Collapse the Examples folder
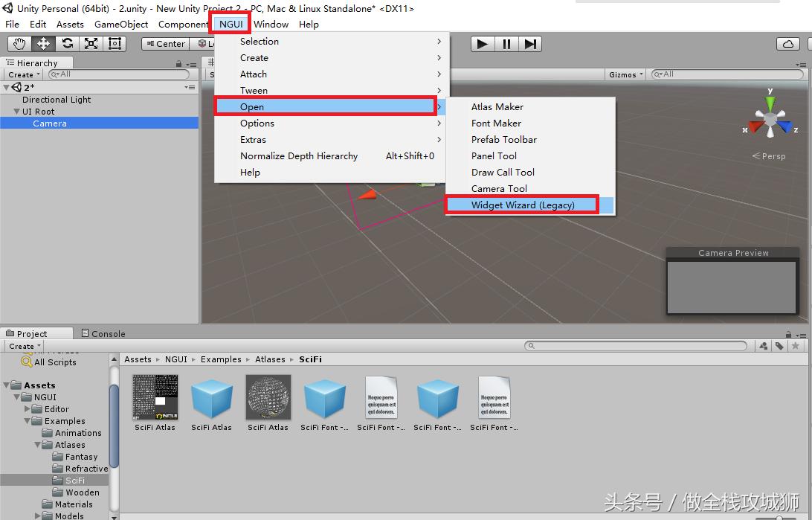Viewport: 812px width, 520px height. tap(27, 420)
